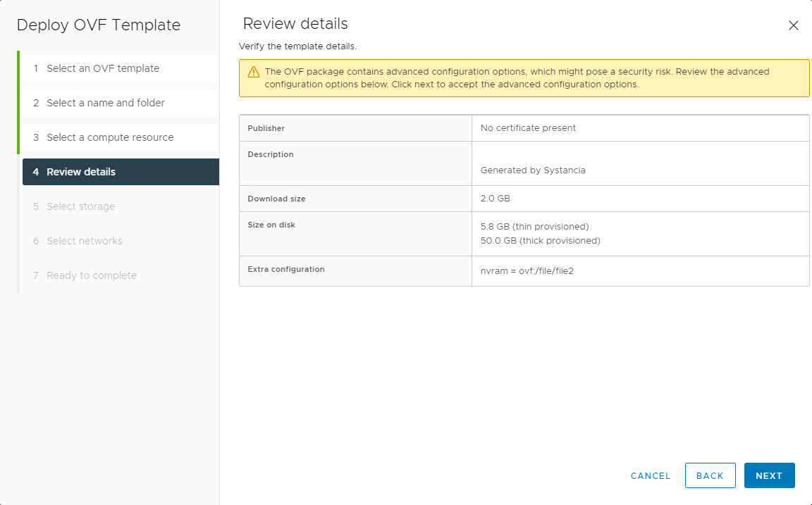Screen dimensions: 812x505
Task: Click the Download size label
Action: click(276, 199)
